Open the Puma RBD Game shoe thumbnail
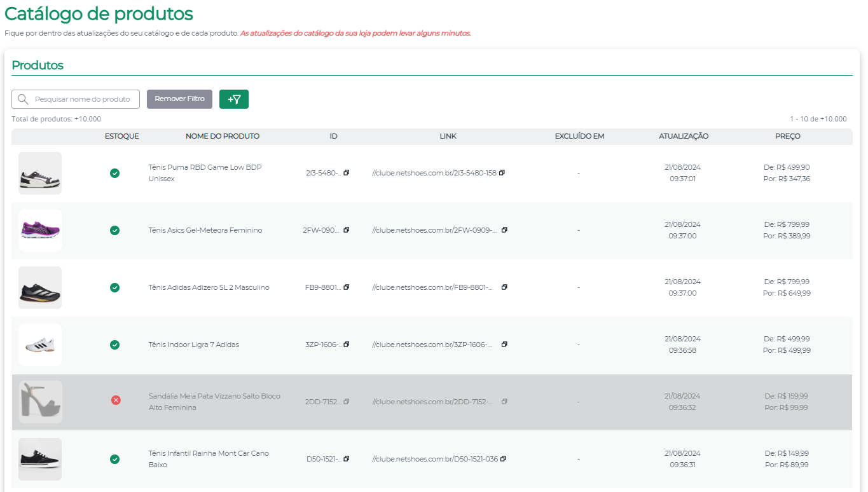868x492 pixels. (40, 173)
